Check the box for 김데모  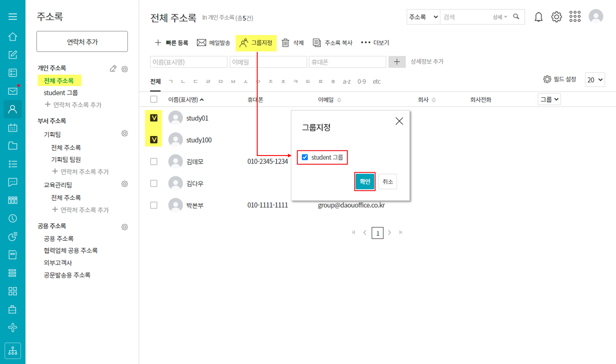[154, 161]
